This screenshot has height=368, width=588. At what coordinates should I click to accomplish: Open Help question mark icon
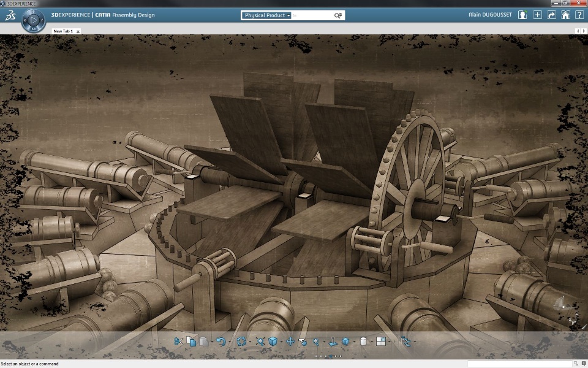pos(579,15)
